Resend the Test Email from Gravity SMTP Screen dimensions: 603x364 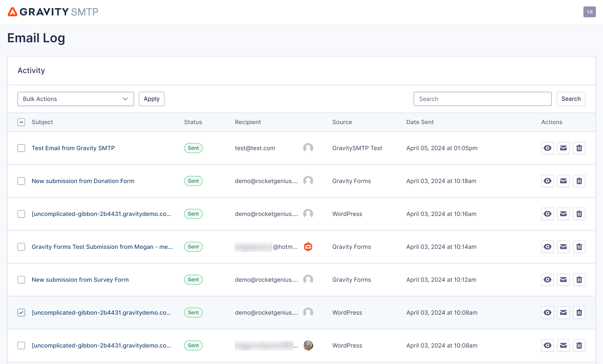pos(563,148)
